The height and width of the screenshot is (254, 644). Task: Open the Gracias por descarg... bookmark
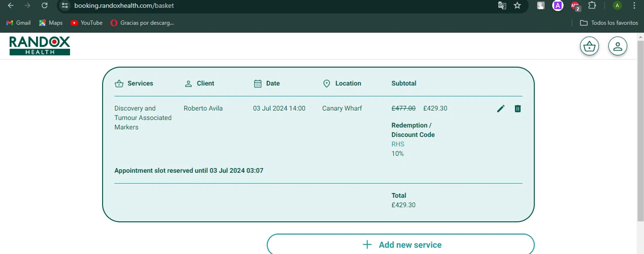point(142,23)
